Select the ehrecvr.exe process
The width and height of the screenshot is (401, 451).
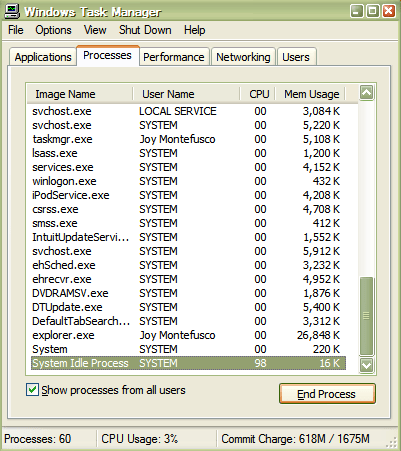pos(188,279)
